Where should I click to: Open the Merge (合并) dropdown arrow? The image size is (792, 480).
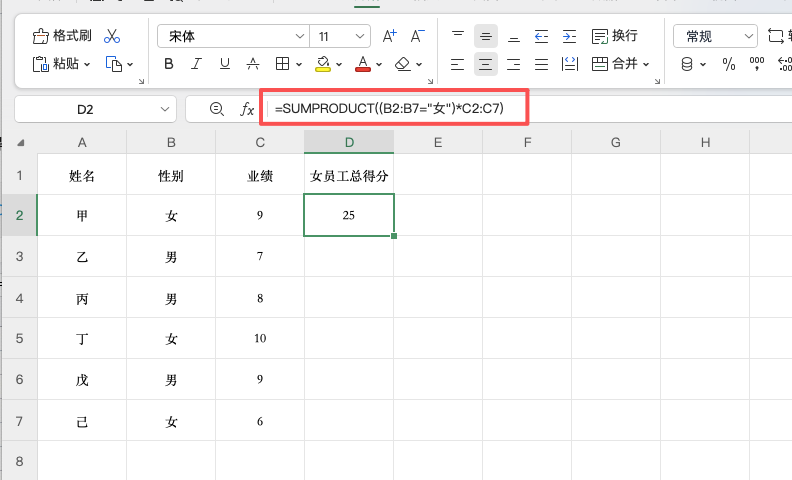pyautogui.click(x=646, y=64)
